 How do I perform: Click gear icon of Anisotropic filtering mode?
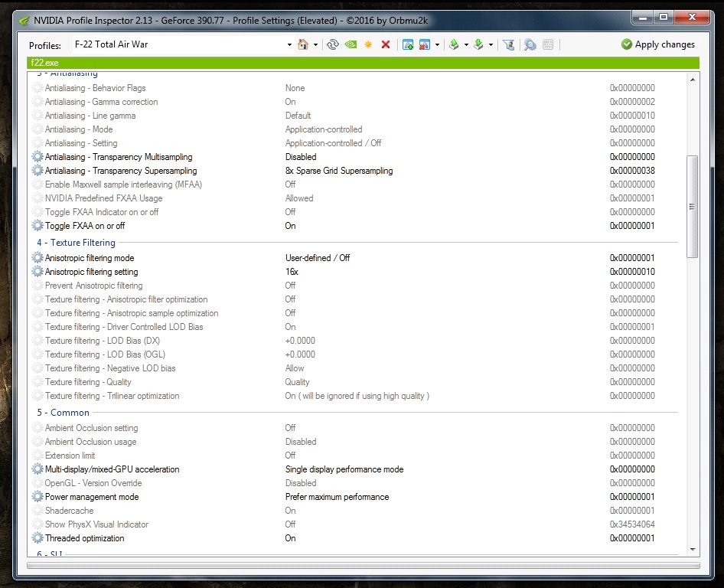38,258
